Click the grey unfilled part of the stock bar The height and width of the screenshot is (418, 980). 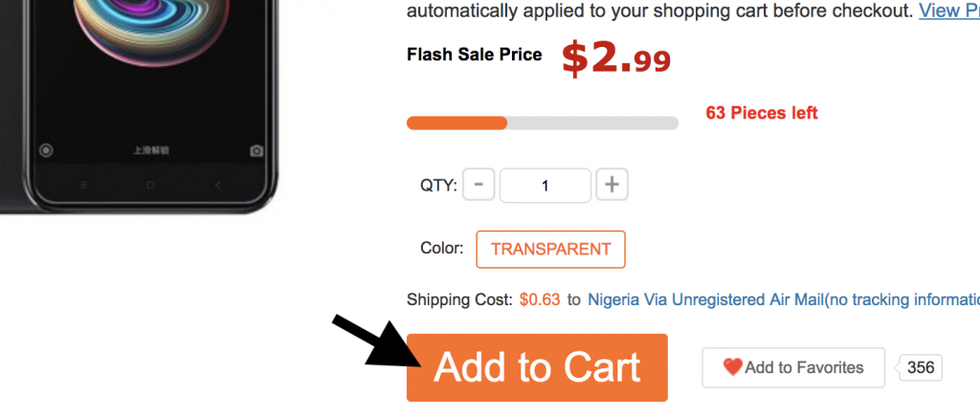[x=592, y=123]
